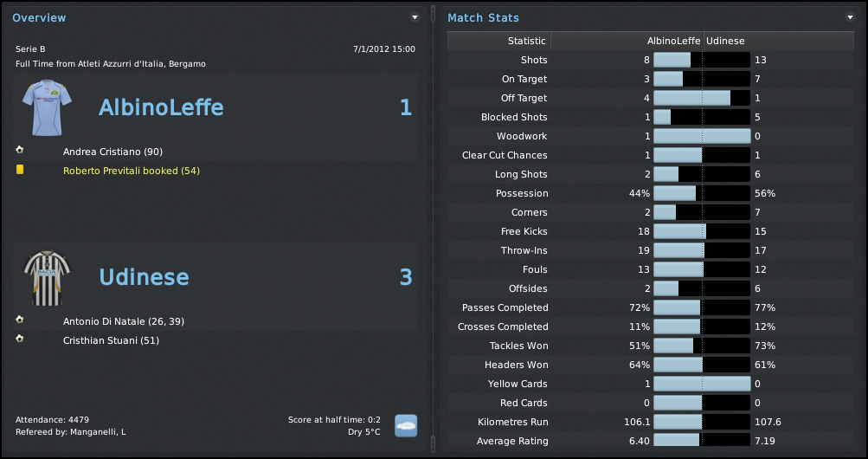Select goalscorer Antonio Di Natale
868x459 pixels.
[124, 321]
